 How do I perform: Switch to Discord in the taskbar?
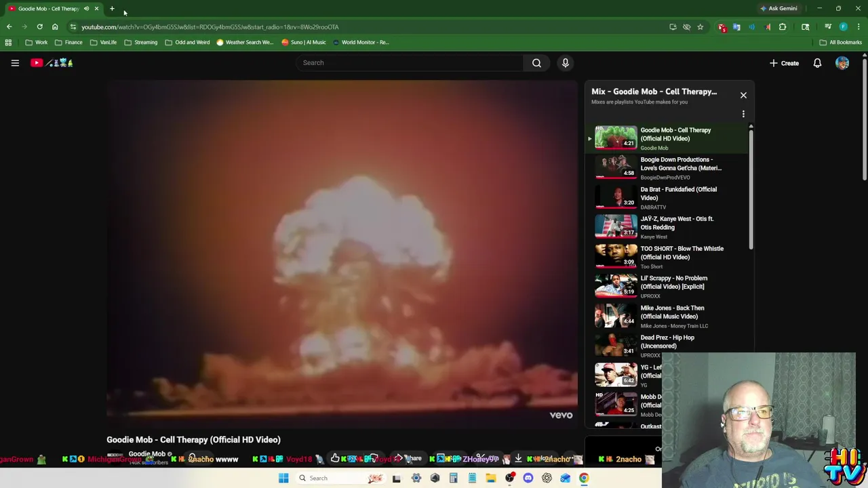528,478
